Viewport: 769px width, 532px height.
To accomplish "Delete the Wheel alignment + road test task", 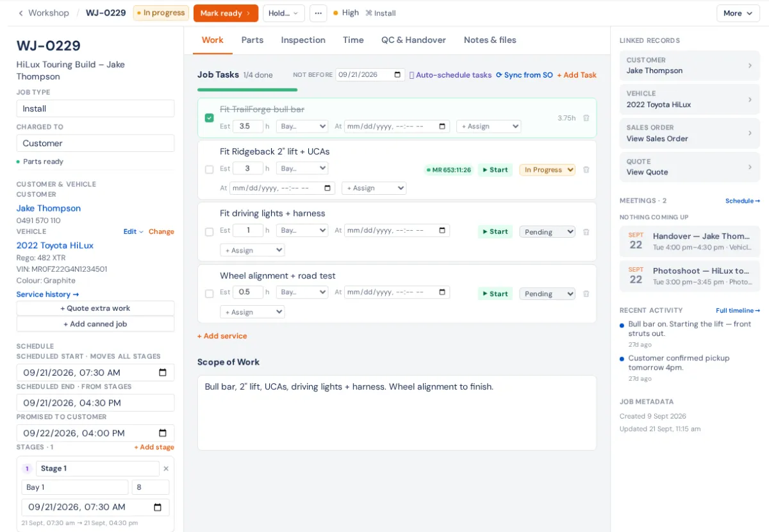I will tap(586, 294).
